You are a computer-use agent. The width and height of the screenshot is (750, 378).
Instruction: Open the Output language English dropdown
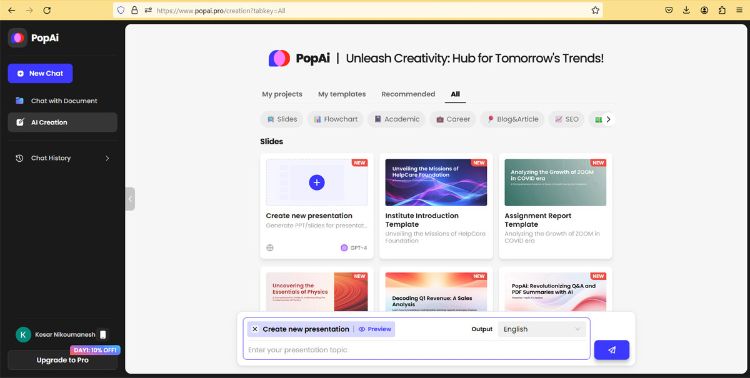(541, 329)
